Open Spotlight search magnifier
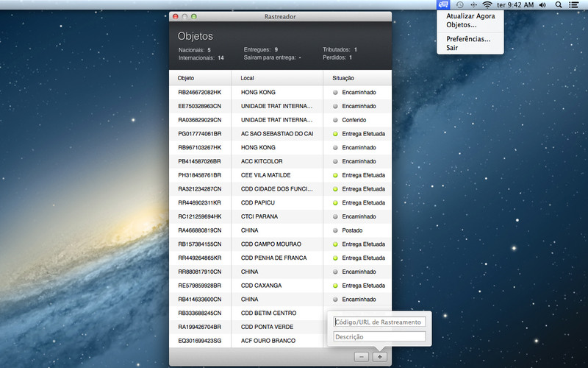588x368 pixels. (559, 5)
